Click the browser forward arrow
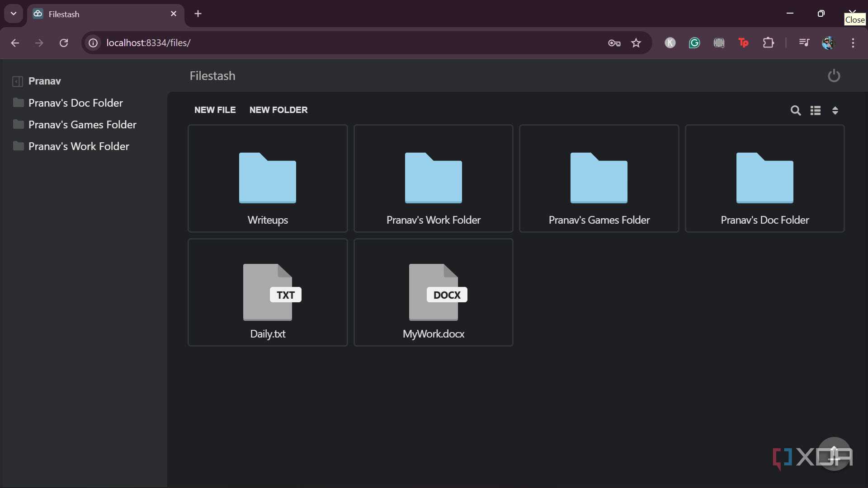868x488 pixels. [x=39, y=43]
